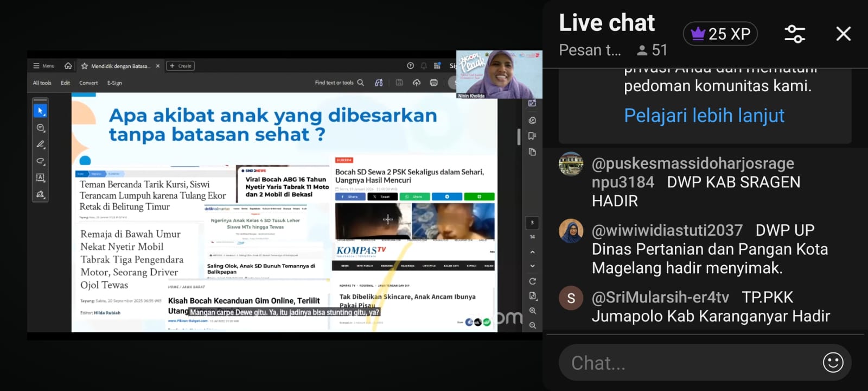This screenshot has height=391, width=868.
Task: Open the emoji picker in chat
Action: pos(833,362)
